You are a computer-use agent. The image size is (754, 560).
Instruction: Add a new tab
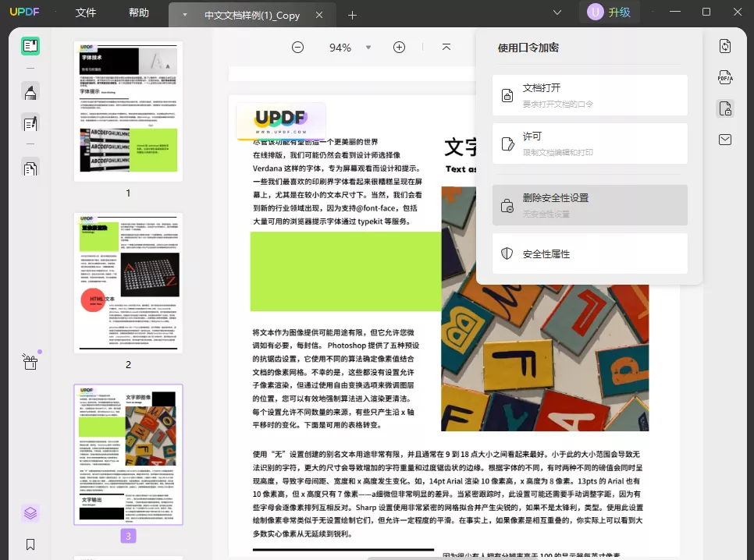pos(352,16)
